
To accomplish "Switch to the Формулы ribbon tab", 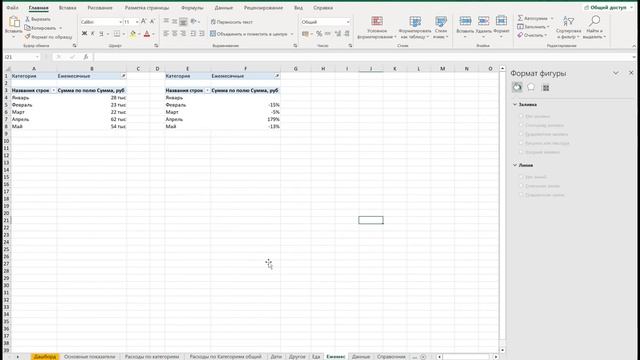I will point(192,8).
